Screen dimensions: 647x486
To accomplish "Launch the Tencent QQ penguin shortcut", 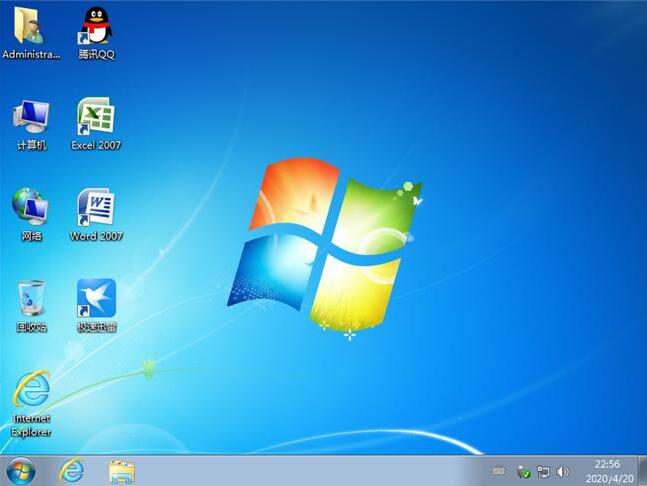I will pos(96,26).
